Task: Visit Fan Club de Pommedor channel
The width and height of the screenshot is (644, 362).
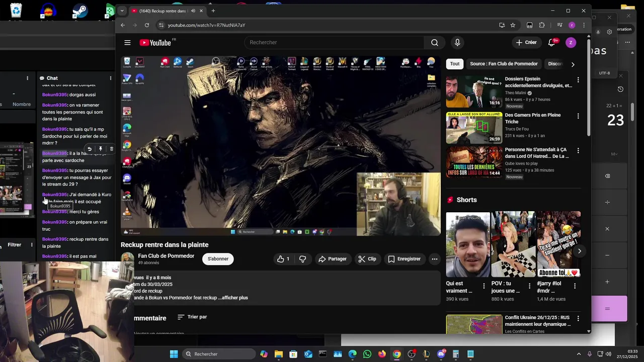Action: [x=166, y=256]
